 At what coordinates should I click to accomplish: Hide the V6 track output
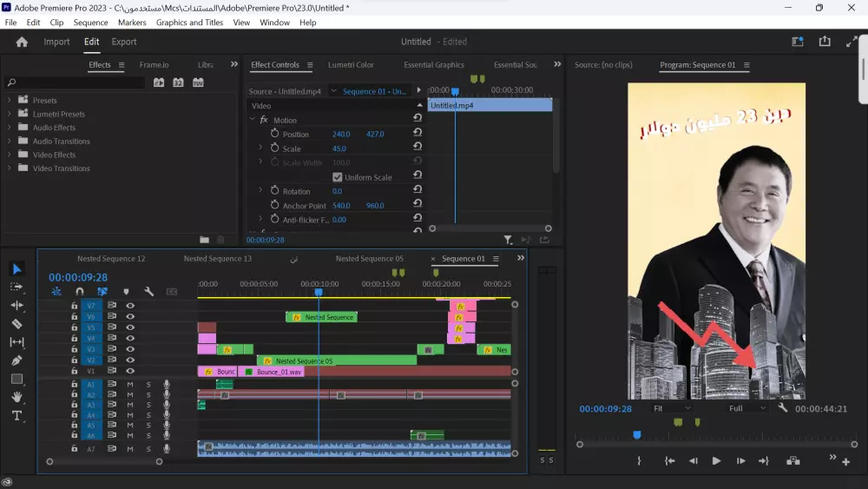pos(130,317)
